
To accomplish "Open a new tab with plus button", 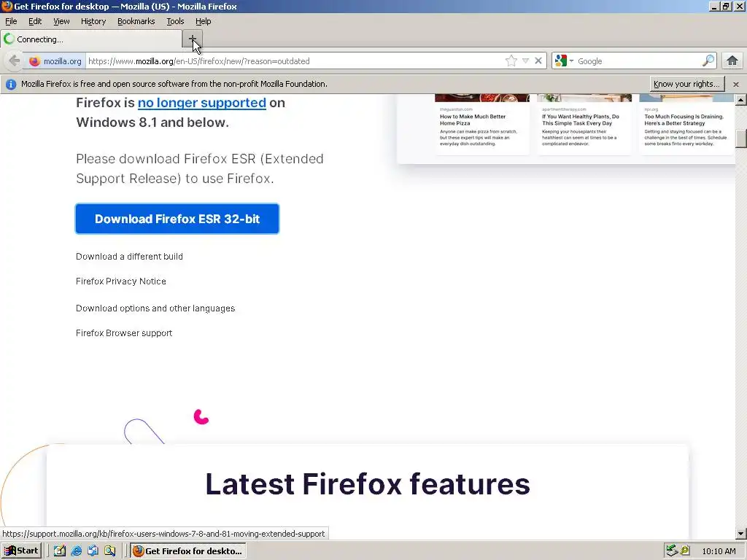I will point(193,39).
